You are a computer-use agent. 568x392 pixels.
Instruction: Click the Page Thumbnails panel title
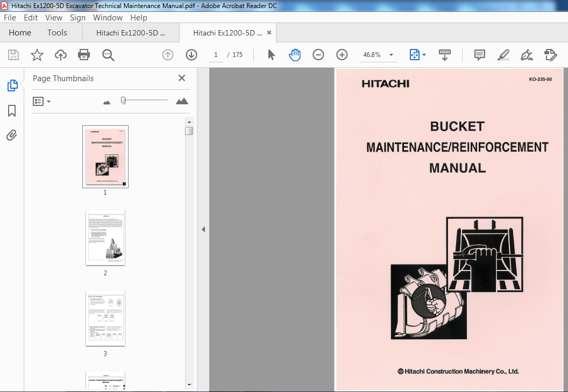click(x=63, y=79)
